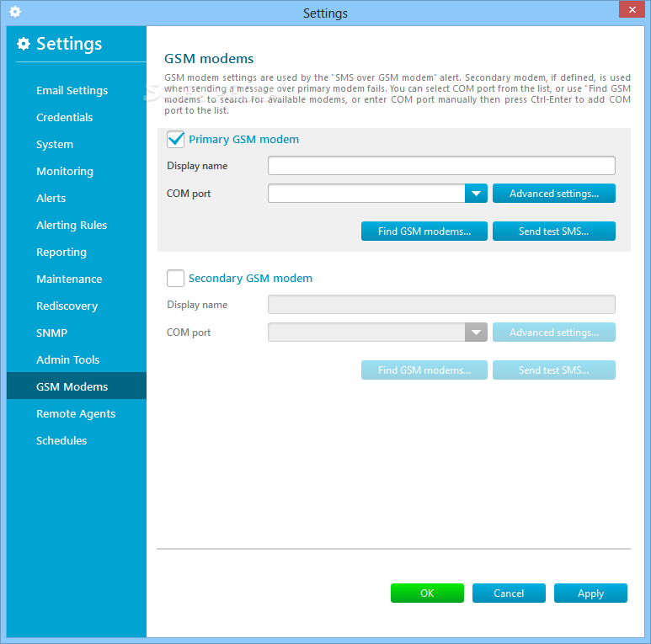Enable the Secondary GSM modem checkbox

176,278
